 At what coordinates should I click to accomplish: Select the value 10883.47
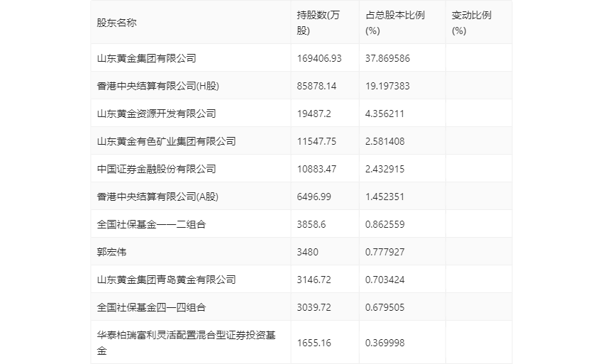tap(316, 169)
